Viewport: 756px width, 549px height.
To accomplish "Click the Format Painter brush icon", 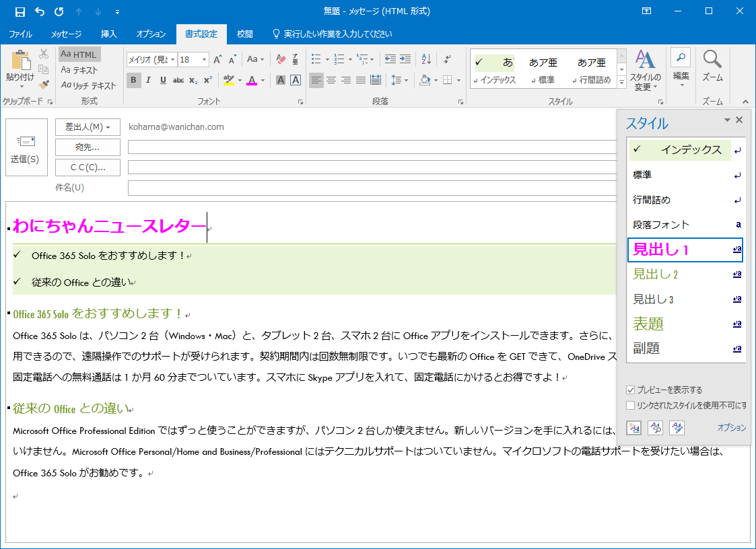I will click(44, 85).
